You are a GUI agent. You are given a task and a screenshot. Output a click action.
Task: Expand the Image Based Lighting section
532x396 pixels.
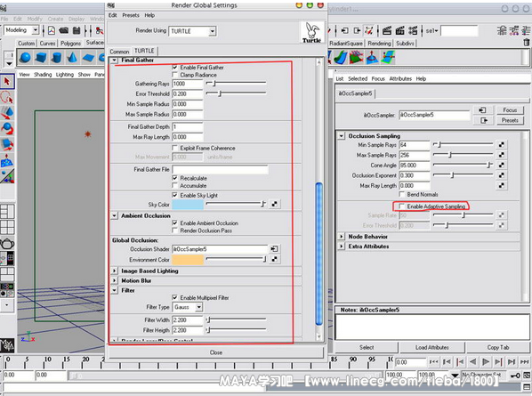(115, 271)
